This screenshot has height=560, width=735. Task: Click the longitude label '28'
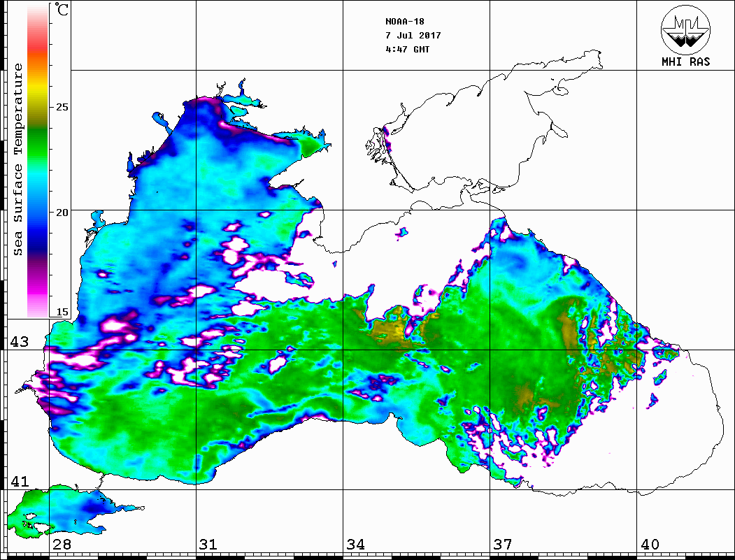[62, 545]
